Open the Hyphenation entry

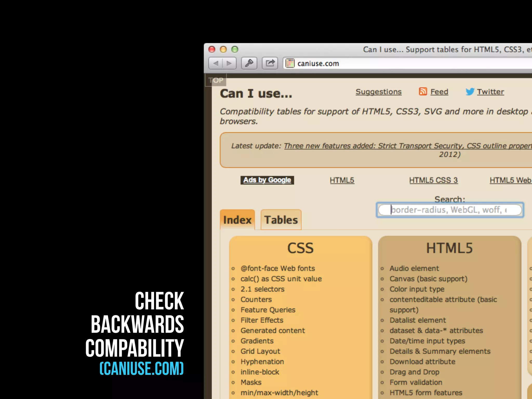point(262,362)
